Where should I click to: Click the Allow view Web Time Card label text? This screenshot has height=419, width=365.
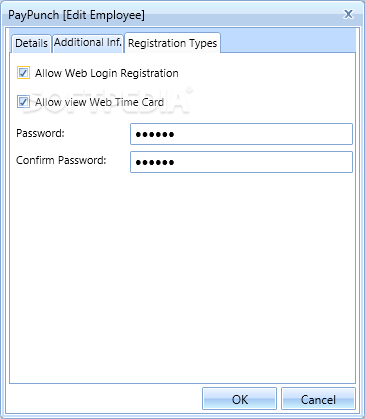(99, 102)
